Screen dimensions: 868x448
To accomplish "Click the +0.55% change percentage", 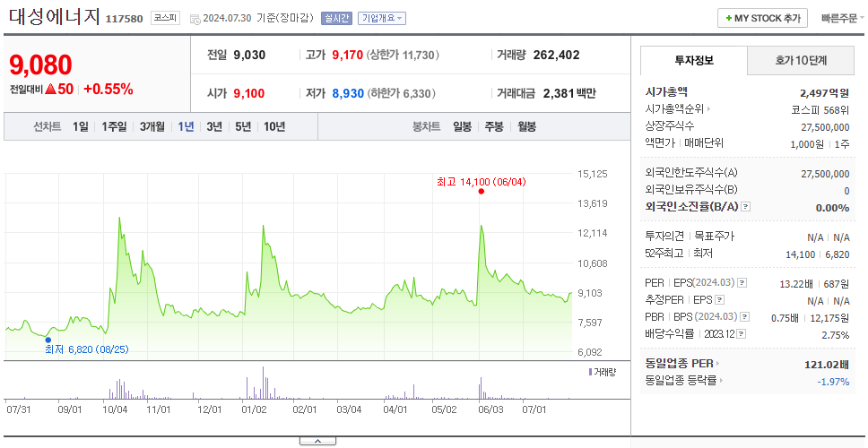I will tap(108, 89).
